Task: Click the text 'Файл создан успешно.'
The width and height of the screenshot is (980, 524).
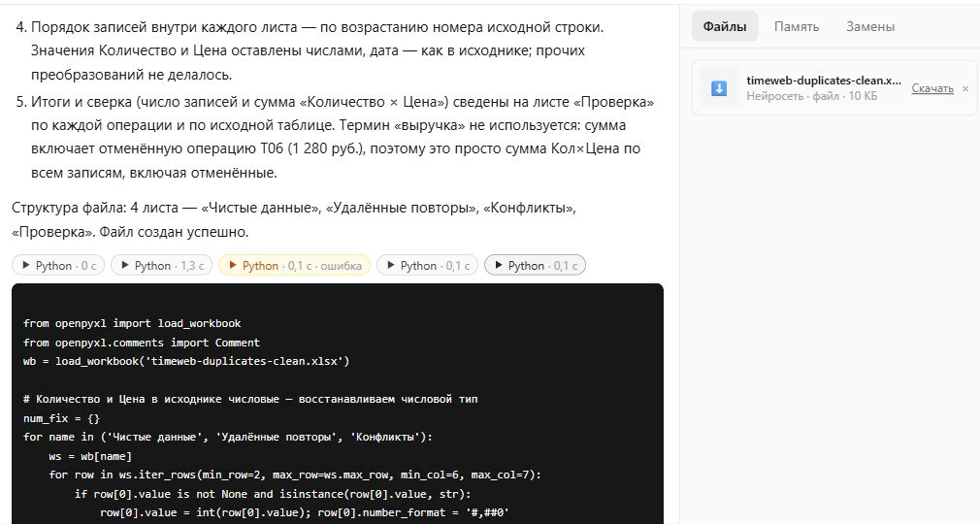Action: pyautogui.click(x=174, y=232)
